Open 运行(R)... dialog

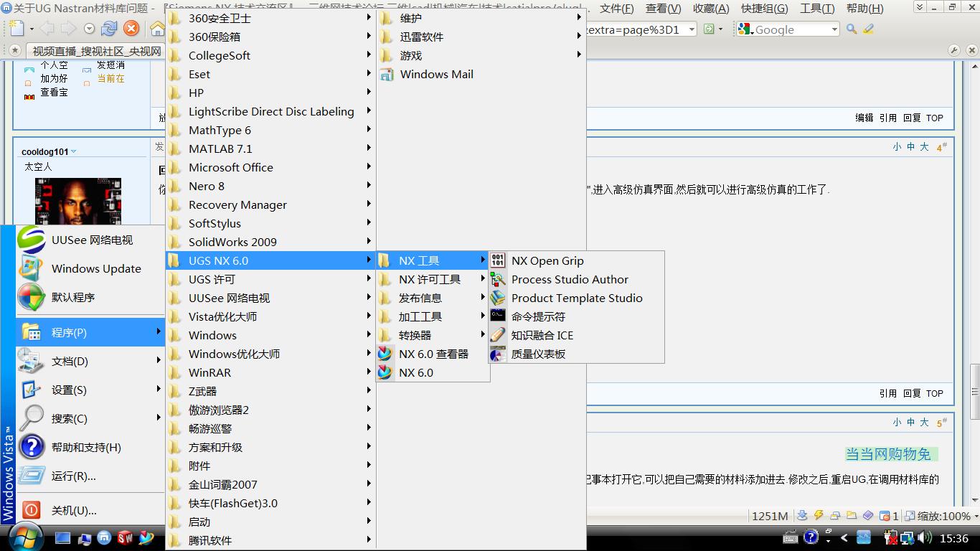click(90, 476)
